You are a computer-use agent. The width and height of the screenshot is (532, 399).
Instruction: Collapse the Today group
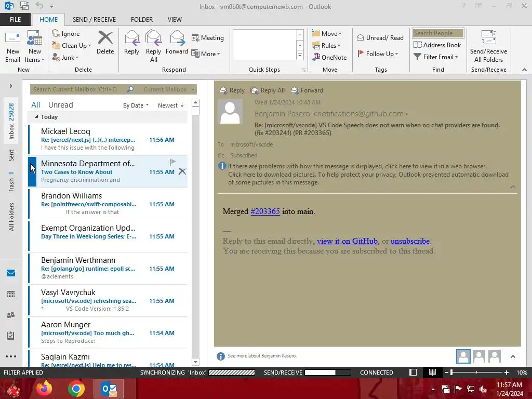[36, 117]
